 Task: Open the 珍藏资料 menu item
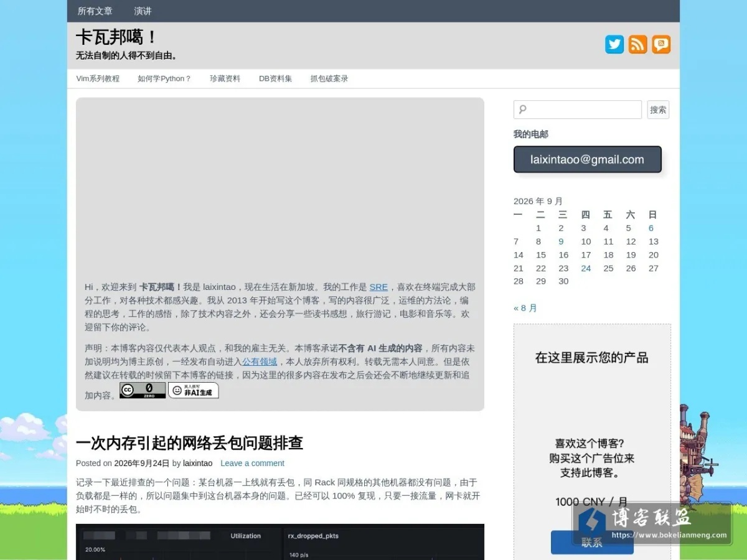[x=225, y=78]
